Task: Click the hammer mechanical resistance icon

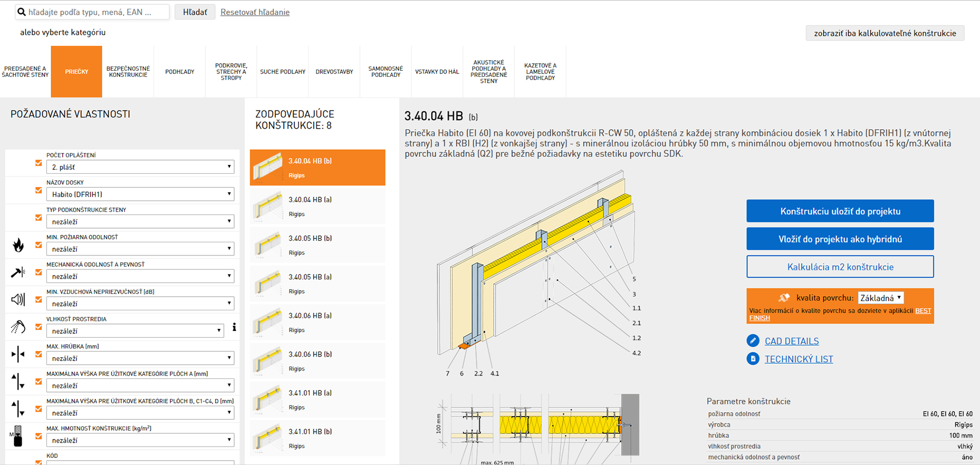Action: [x=18, y=272]
